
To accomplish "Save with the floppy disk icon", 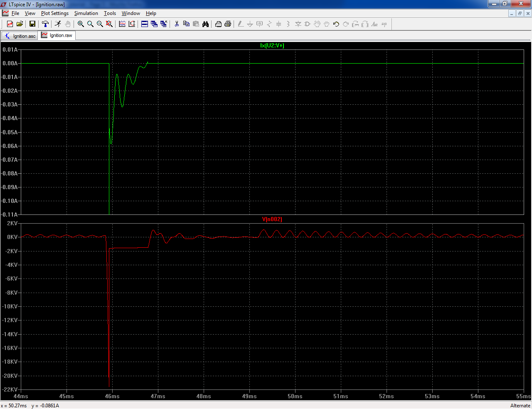I will click(32, 24).
